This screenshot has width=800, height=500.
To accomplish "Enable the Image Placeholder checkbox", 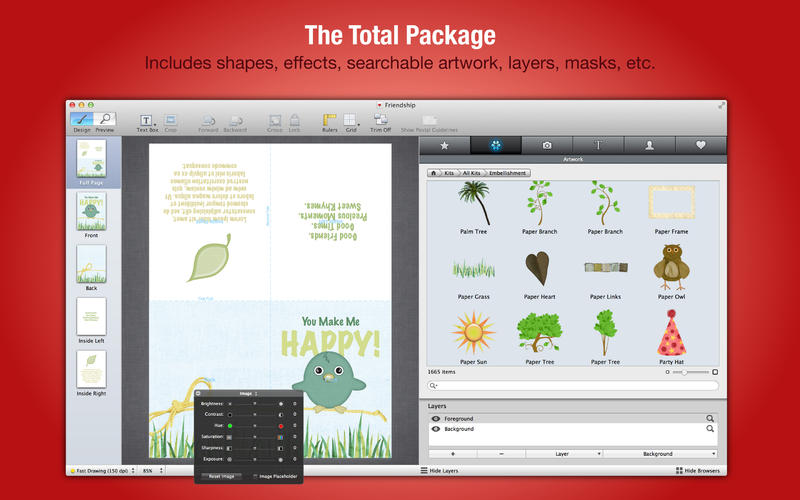I will [x=255, y=477].
